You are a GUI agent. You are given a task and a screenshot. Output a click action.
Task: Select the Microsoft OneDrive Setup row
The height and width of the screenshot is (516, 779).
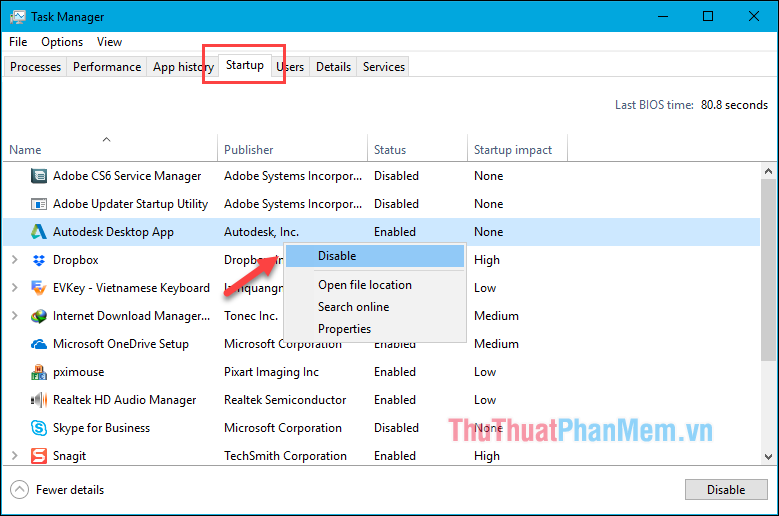click(x=382, y=344)
